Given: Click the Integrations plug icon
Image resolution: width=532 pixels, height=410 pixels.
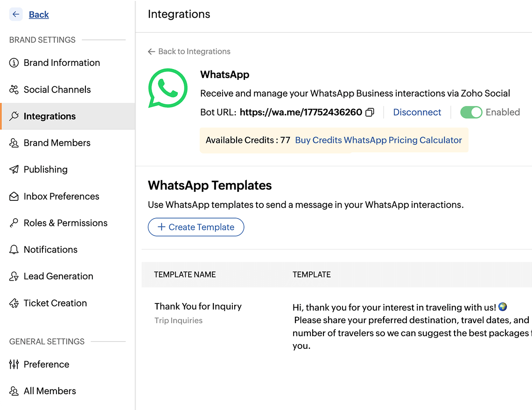Looking at the screenshot, I should (14, 116).
